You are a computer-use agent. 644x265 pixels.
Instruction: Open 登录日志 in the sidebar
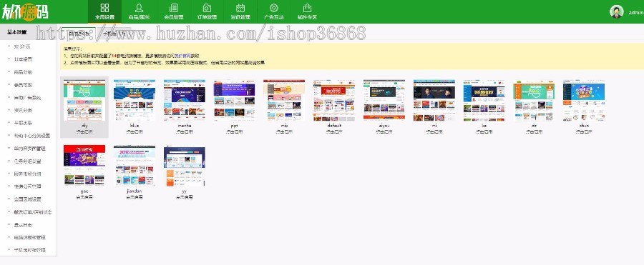(23, 225)
